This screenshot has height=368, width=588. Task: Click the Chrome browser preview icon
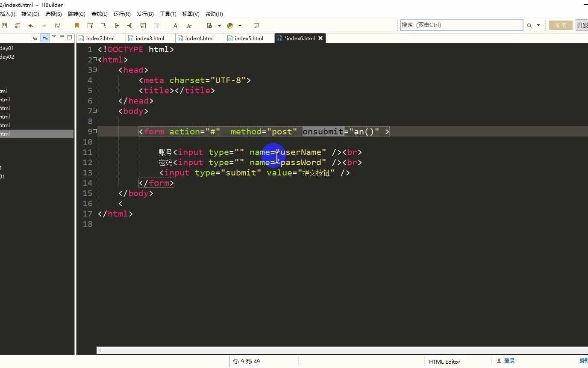(x=230, y=26)
